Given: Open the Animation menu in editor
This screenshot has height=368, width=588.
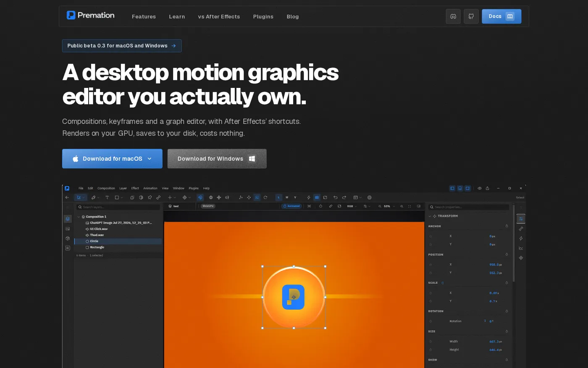Looking at the screenshot, I should pyautogui.click(x=150, y=188).
